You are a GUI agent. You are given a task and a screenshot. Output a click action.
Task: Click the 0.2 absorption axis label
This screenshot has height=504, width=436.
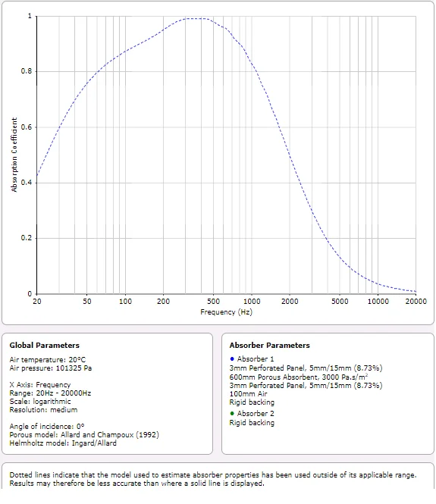tap(27, 238)
